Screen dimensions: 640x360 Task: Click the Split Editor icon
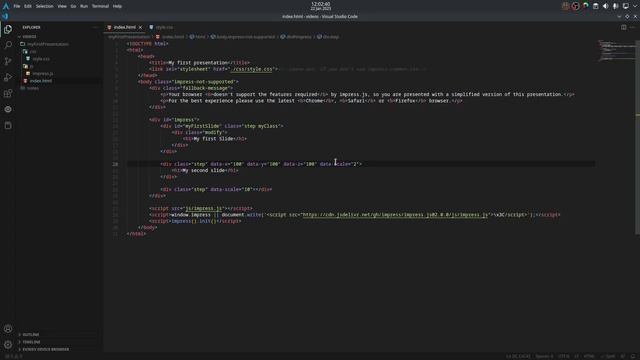pos(623,27)
